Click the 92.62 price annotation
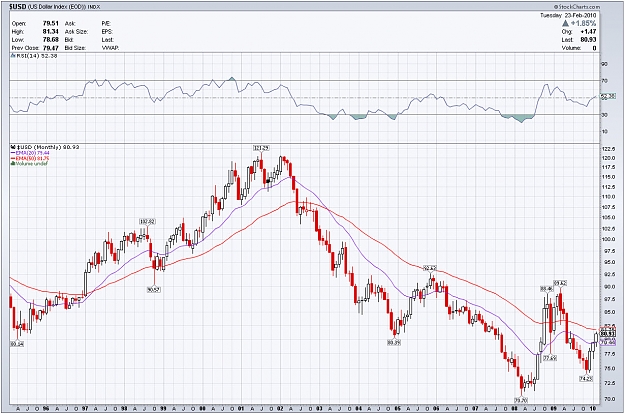This screenshot has height=414, width=625. pos(430,268)
